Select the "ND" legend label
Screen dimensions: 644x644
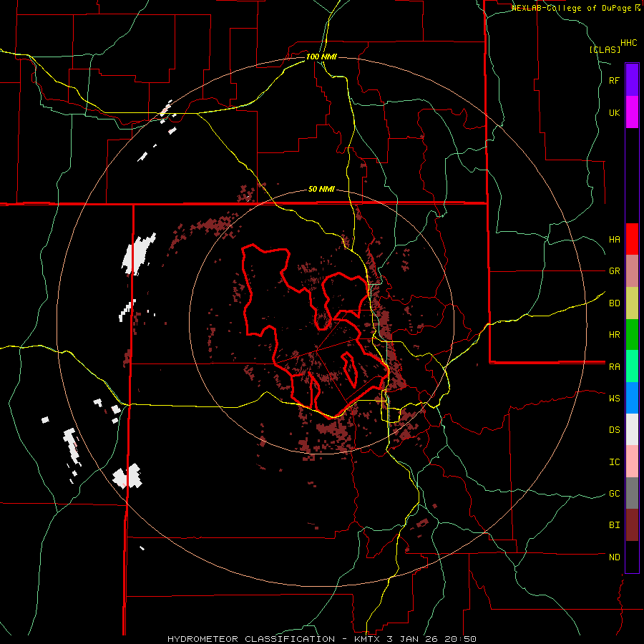tap(614, 557)
